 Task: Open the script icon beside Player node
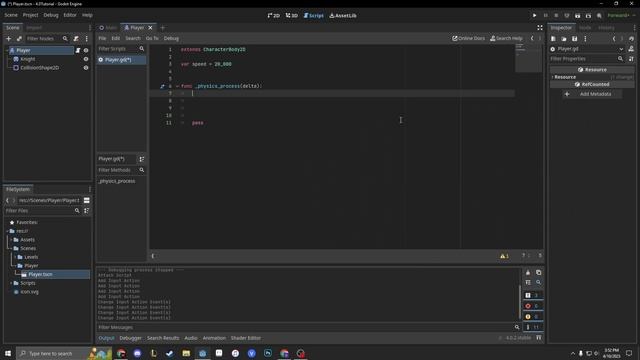point(78,50)
